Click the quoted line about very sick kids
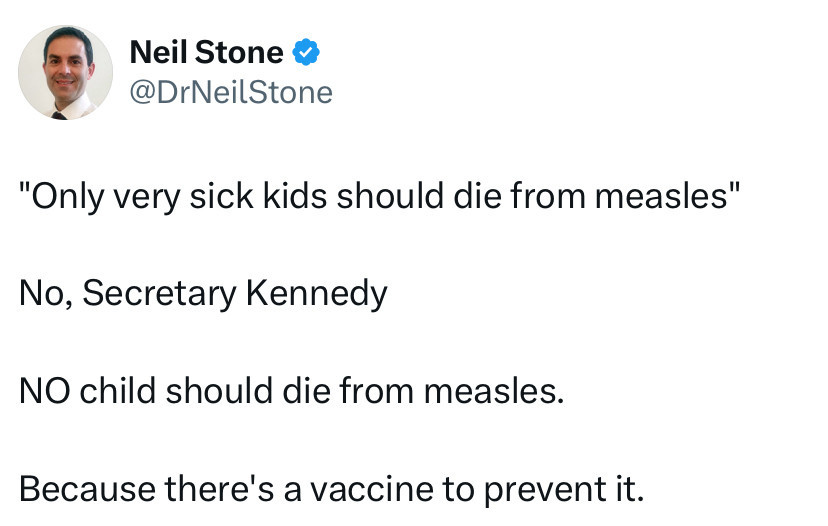 (380, 197)
